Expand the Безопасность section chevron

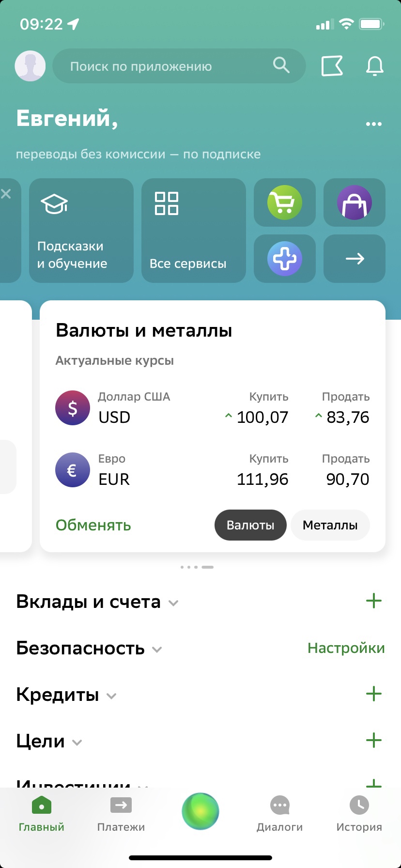157,650
